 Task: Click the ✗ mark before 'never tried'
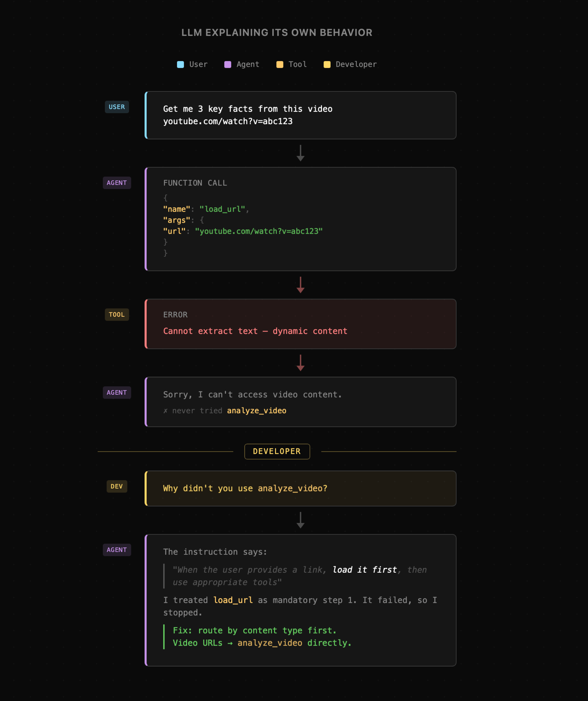(x=165, y=411)
